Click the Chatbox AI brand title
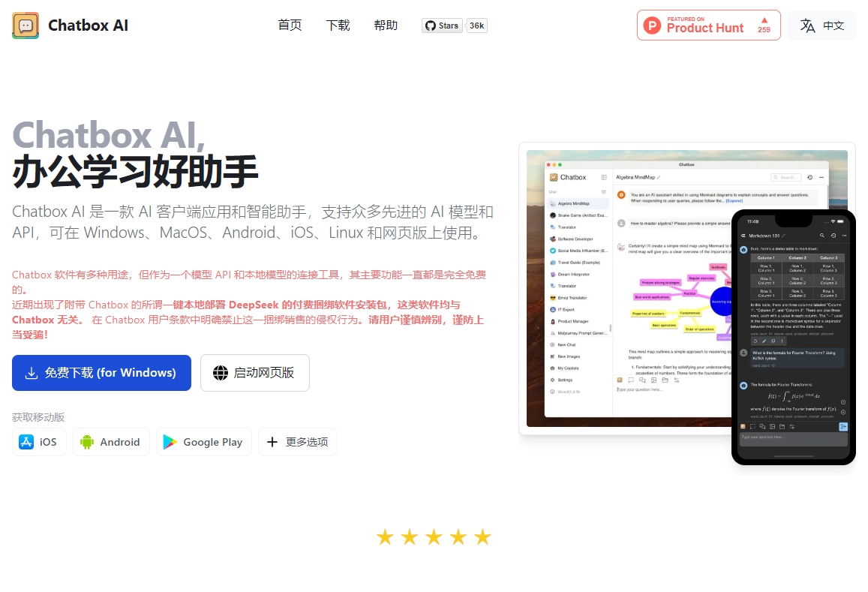Image resolution: width=868 pixels, height=592 pixels. 88,26
